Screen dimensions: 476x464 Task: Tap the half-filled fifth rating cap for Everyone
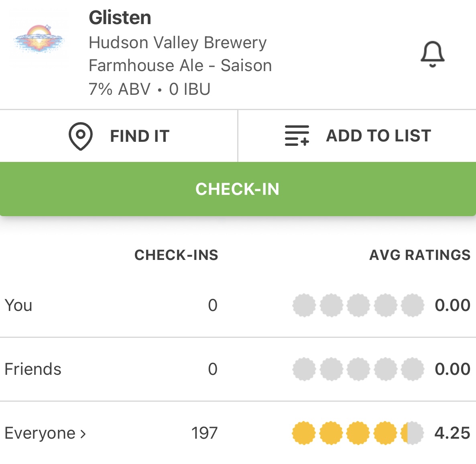[412, 433]
